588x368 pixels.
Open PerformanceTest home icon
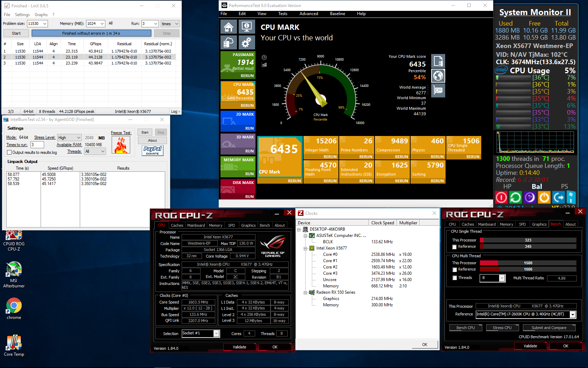point(229,27)
